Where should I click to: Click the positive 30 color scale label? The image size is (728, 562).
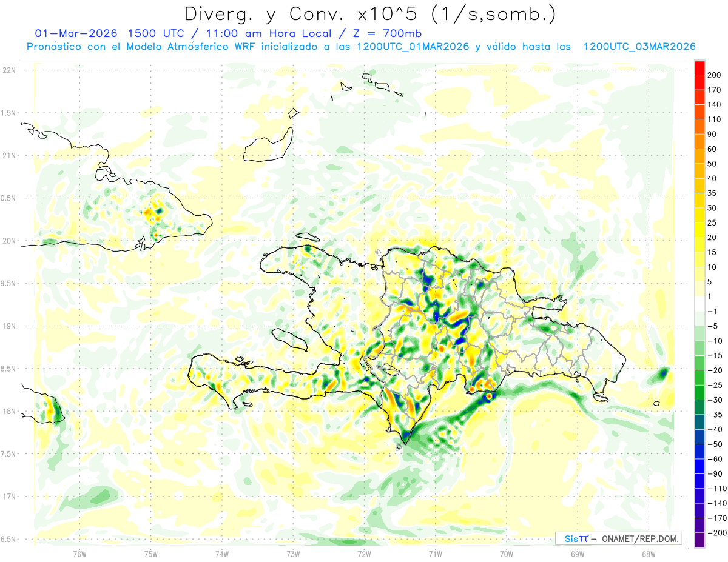point(712,208)
